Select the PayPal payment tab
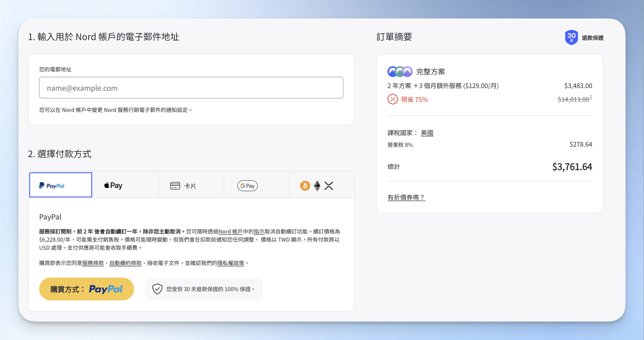This screenshot has height=340, width=644. pyautogui.click(x=61, y=185)
